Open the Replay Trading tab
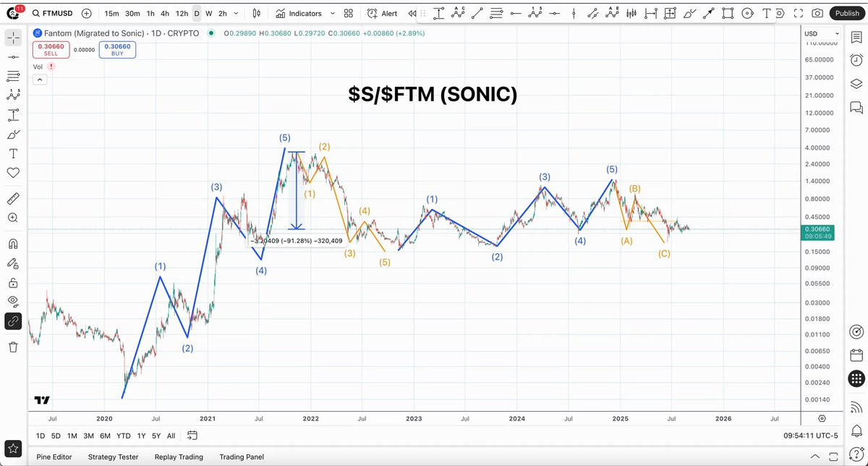 pyautogui.click(x=179, y=457)
